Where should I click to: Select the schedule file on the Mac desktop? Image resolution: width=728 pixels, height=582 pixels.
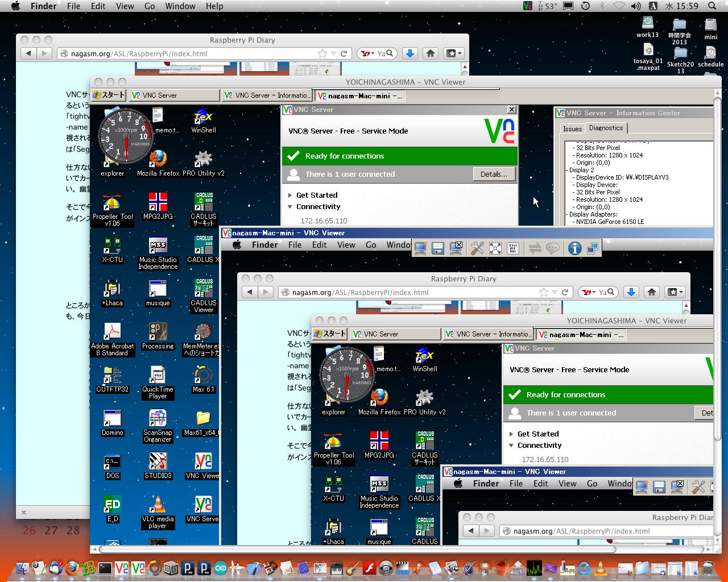point(711,57)
